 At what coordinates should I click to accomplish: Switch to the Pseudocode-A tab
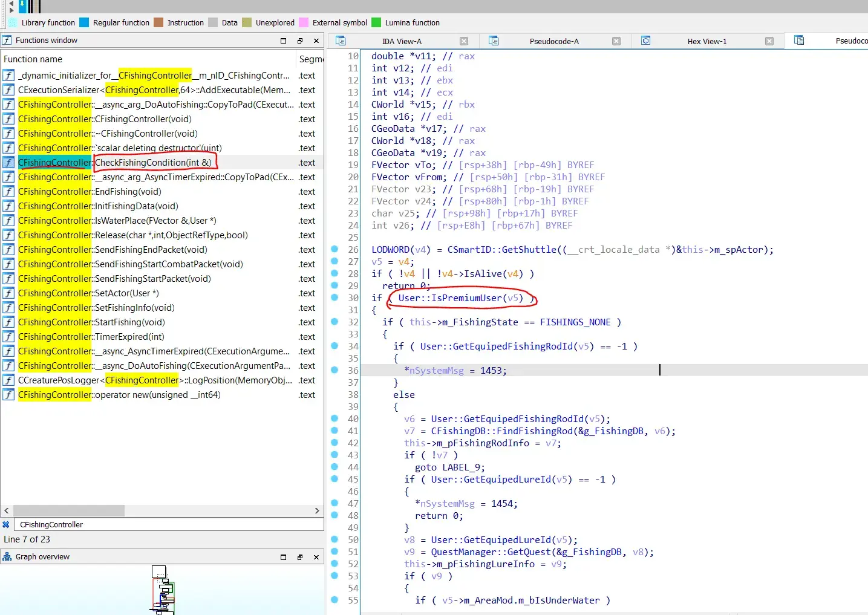pos(554,41)
